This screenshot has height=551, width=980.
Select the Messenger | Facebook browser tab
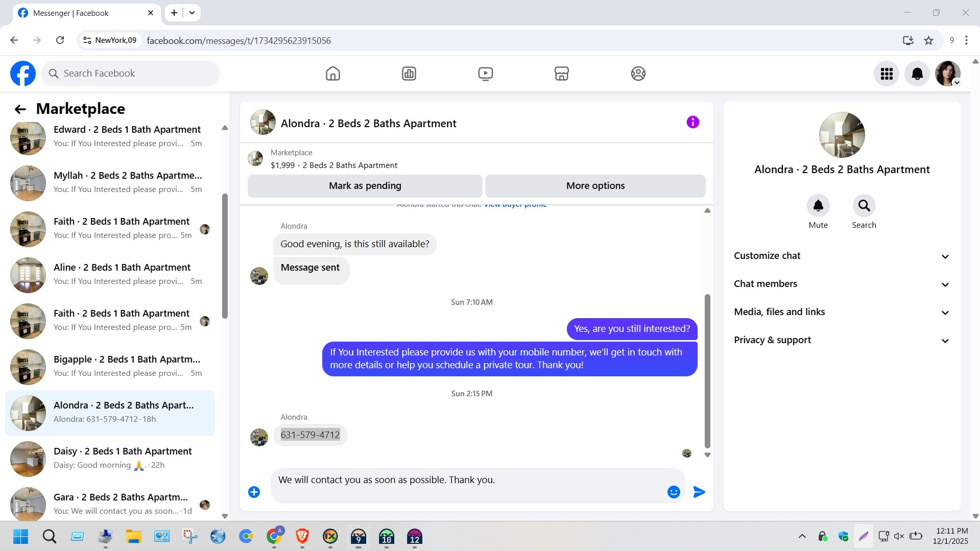pyautogui.click(x=86, y=13)
